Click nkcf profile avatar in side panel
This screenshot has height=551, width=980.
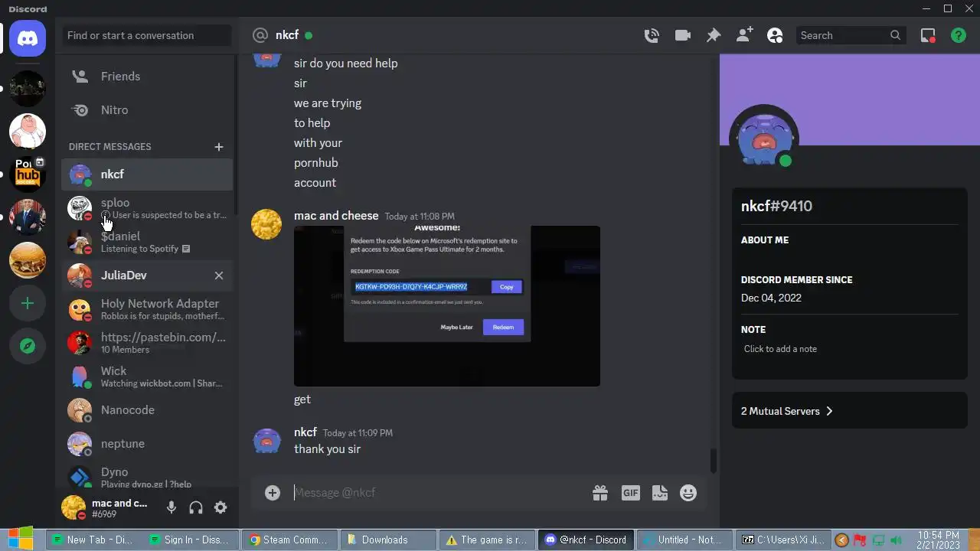coord(765,139)
